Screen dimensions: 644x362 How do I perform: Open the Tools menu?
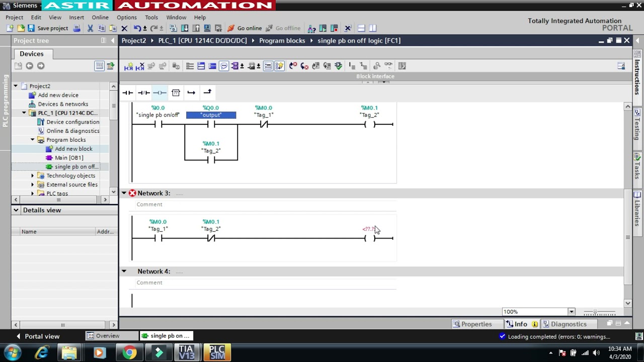pos(151,17)
